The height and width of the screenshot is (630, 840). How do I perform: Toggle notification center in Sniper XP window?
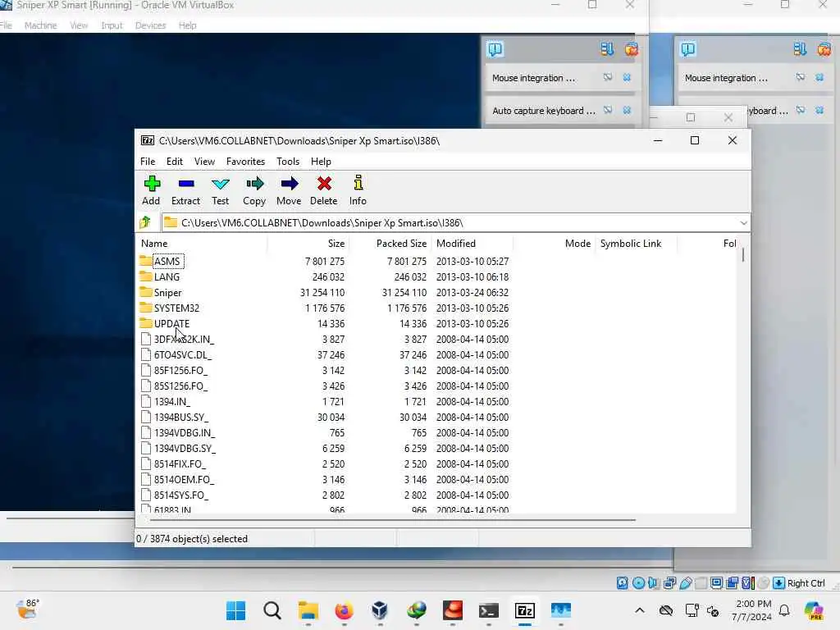(495, 50)
